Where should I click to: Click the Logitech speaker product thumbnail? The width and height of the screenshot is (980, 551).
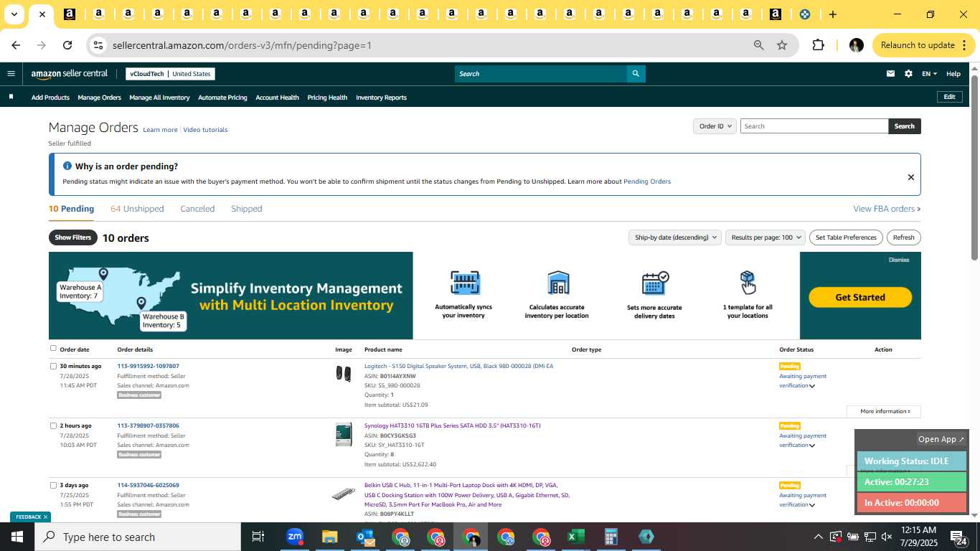[x=344, y=373]
